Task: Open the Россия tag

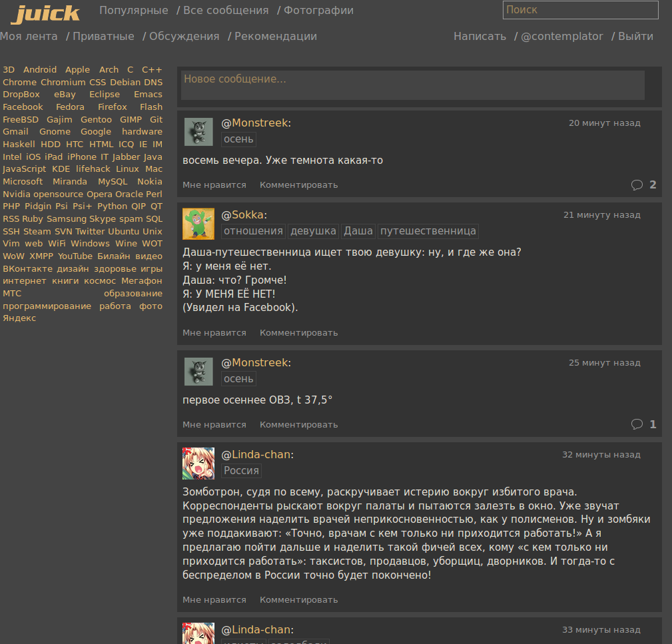Action: pos(240,470)
